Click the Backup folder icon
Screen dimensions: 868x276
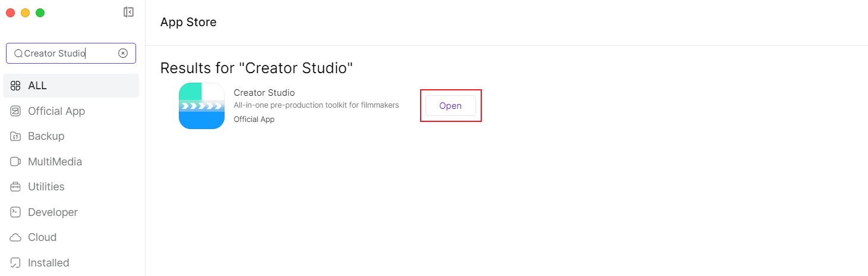pyautogui.click(x=16, y=136)
